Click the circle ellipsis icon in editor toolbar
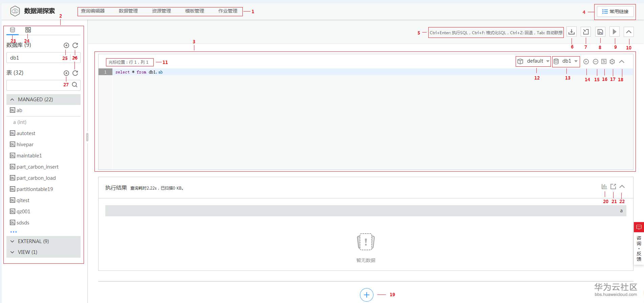Screen dimensions: 644x303 [x=596, y=62]
